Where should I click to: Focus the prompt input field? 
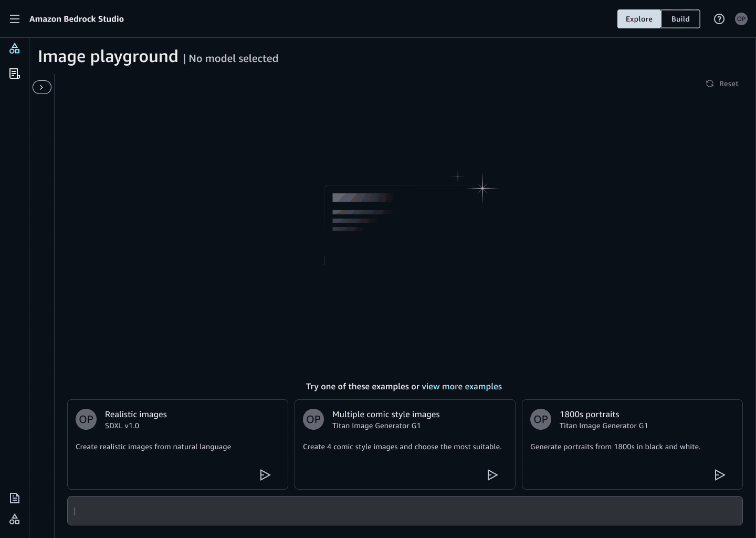pyautogui.click(x=405, y=511)
